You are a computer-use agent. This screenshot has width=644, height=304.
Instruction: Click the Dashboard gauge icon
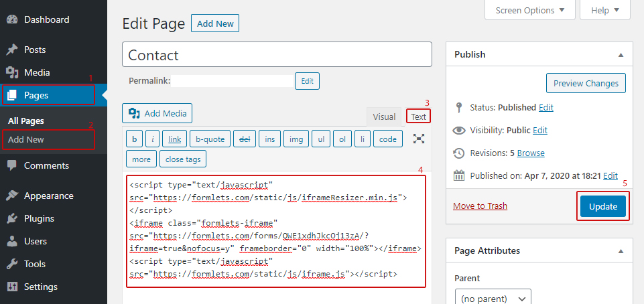(12, 19)
